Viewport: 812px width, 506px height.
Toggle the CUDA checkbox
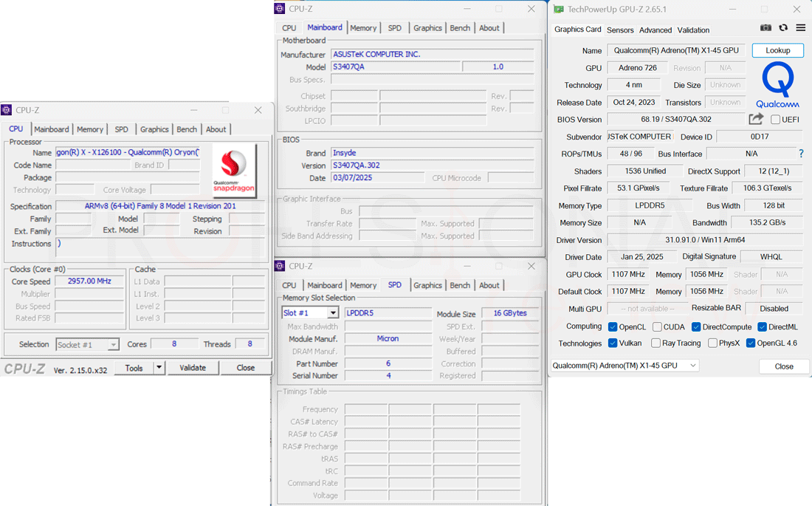657,326
